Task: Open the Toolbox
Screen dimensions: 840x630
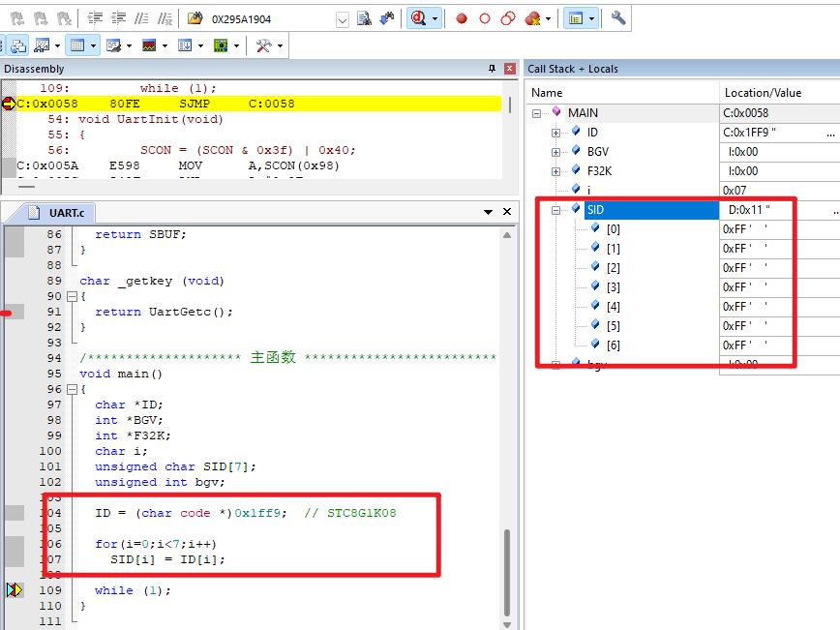Action: (x=263, y=45)
